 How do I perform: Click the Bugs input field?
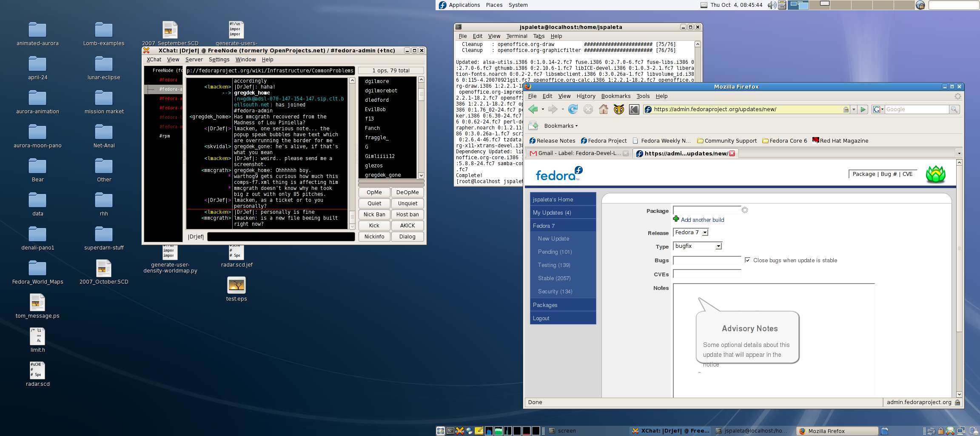707,261
